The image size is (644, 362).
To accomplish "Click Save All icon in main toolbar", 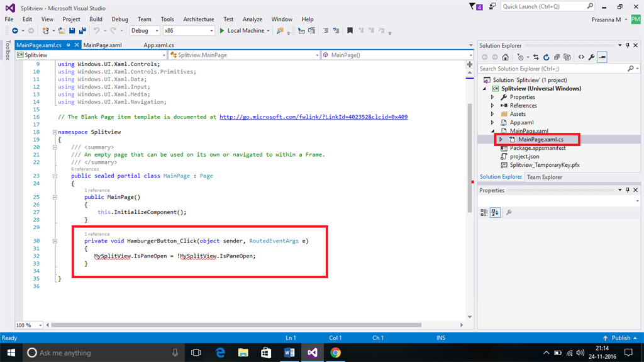I will pyautogui.click(x=82, y=30).
